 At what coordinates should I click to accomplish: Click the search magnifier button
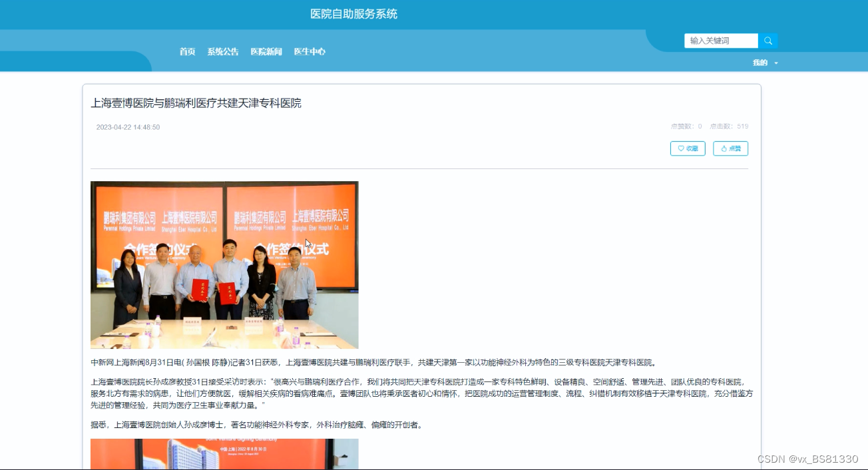767,41
